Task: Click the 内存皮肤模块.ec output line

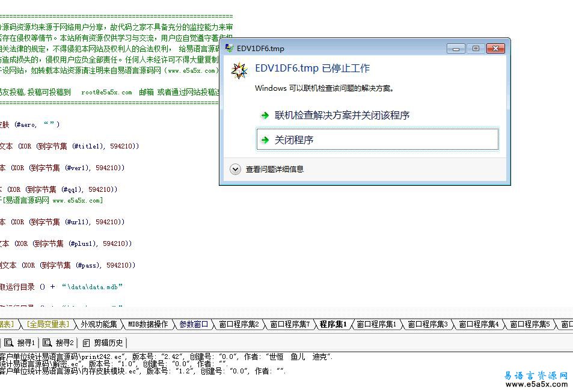Action: (x=143, y=371)
